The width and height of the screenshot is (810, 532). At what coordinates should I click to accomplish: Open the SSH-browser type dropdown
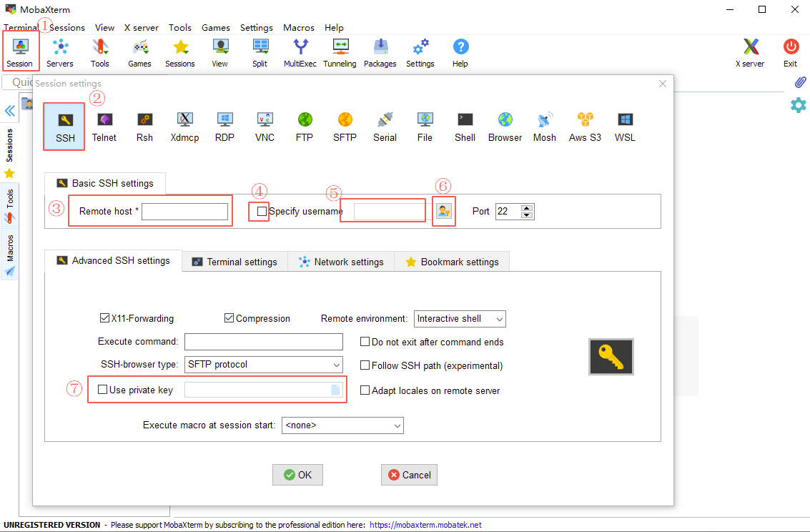263,365
